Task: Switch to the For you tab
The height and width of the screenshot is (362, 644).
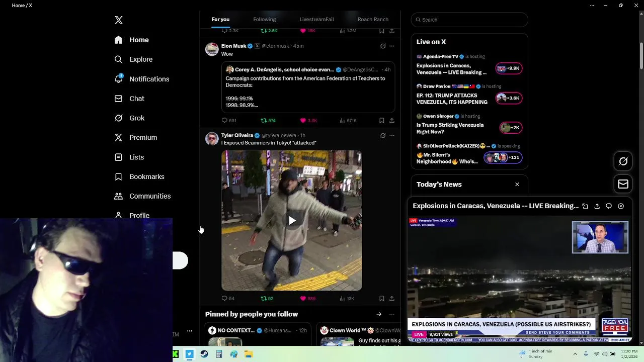Action: click(x=220, y=19)
